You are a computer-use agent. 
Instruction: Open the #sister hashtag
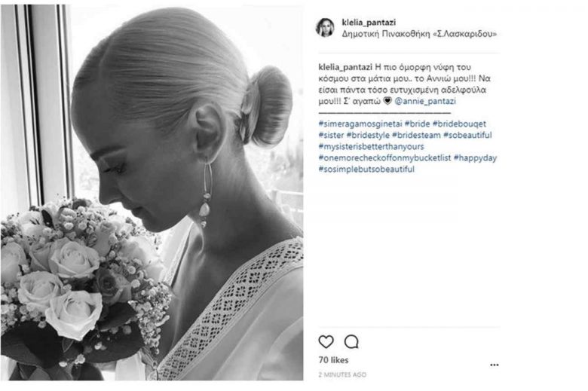click(x=331, y=135)
